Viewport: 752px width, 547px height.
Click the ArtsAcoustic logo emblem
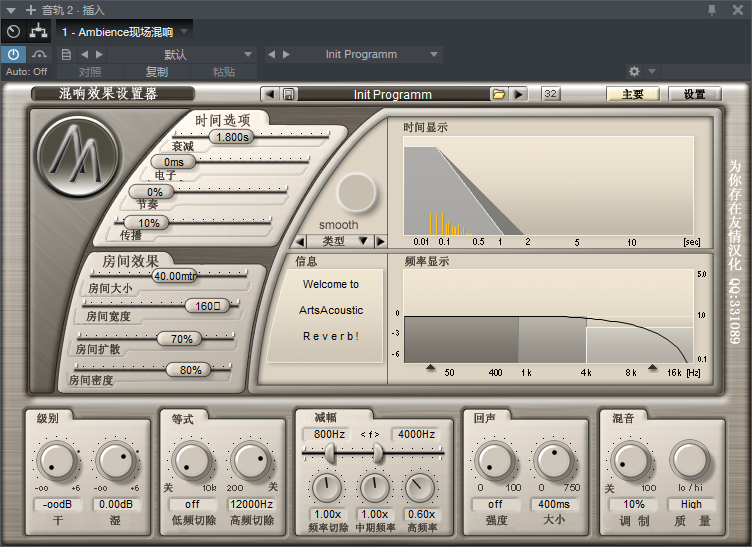(x=78, y=156)
